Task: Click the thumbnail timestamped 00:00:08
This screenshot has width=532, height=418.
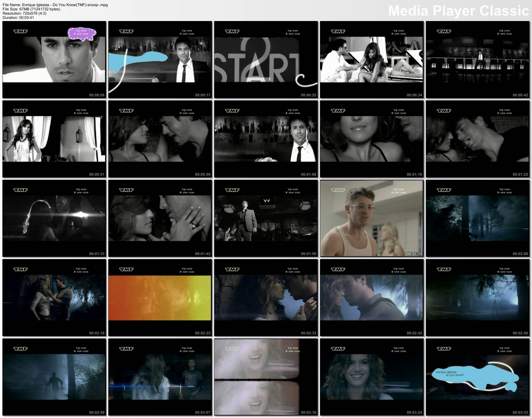Action: 54,60
